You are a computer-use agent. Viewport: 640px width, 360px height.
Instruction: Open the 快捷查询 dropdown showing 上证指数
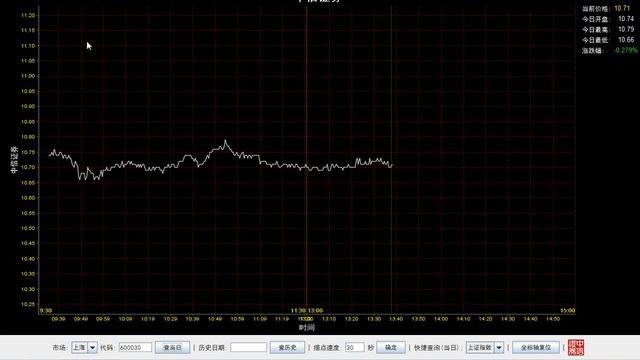click(x=485, y=347)
